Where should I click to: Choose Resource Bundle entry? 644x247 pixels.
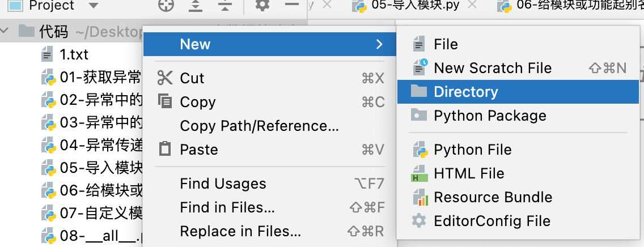[x=493, y=197]
